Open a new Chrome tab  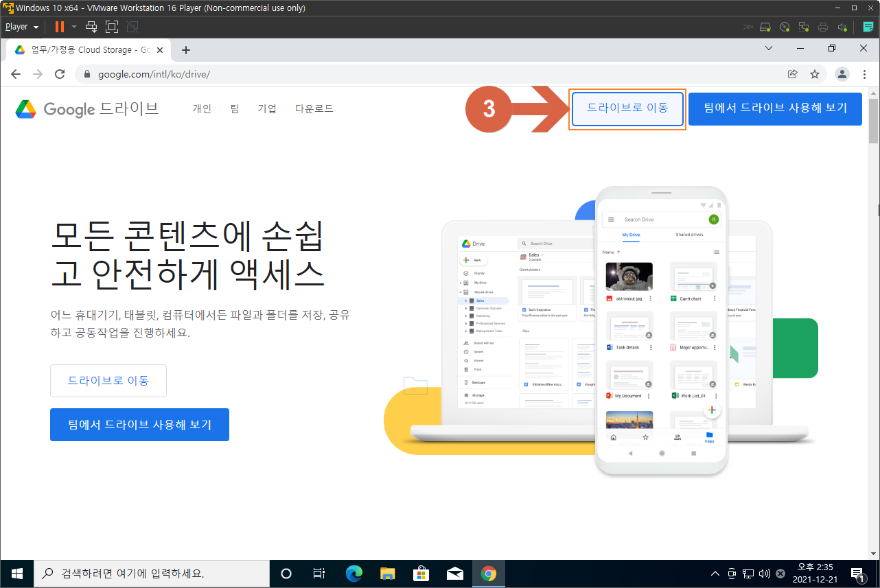(185, 49)
